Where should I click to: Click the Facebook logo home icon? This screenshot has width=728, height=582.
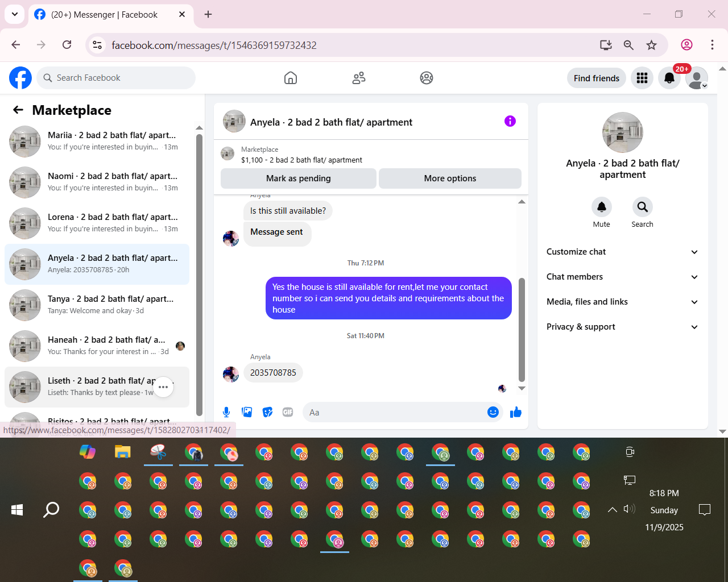[x=20, y=78]
